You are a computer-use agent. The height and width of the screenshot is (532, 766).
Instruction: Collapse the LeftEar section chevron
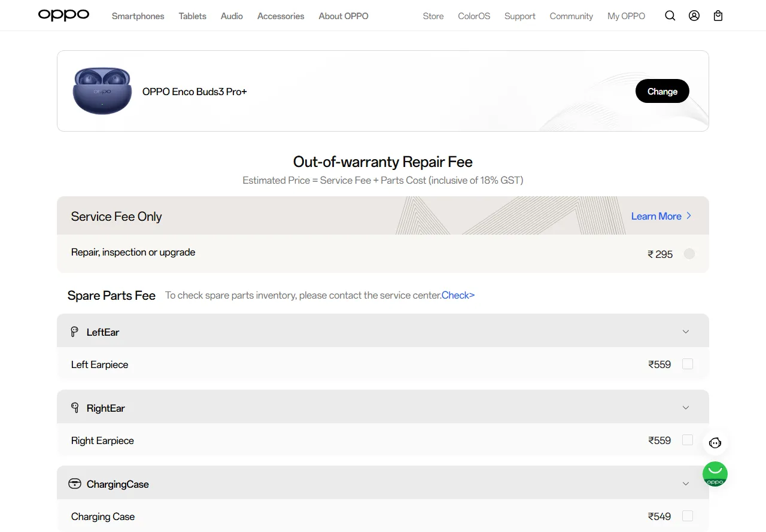click(686, 332)
